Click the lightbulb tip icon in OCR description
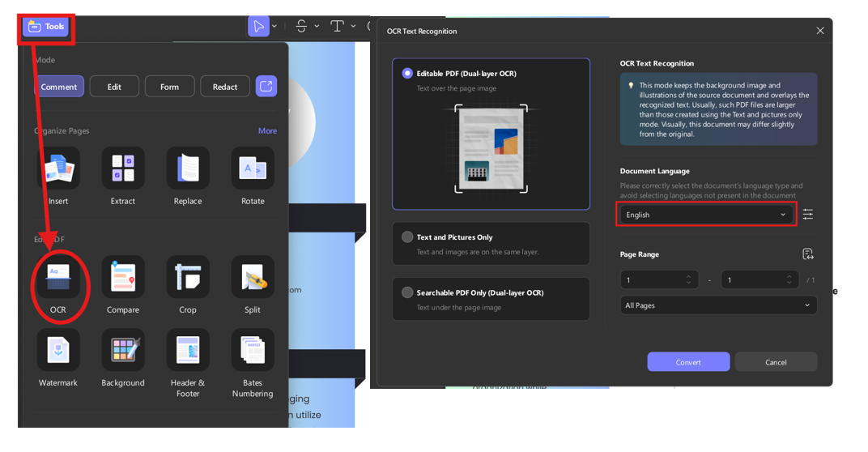 point(631,85)
